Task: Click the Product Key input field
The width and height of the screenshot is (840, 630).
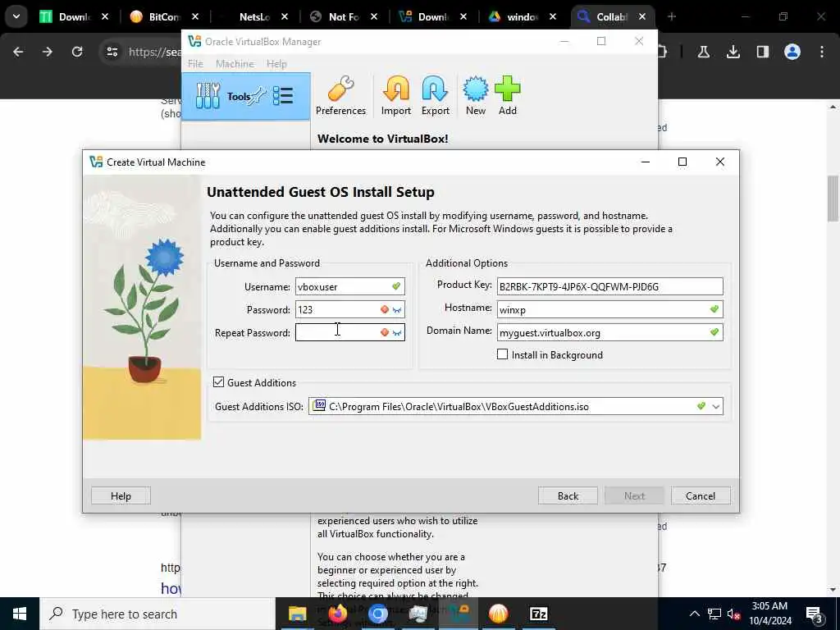Action: tap(609, 286)
